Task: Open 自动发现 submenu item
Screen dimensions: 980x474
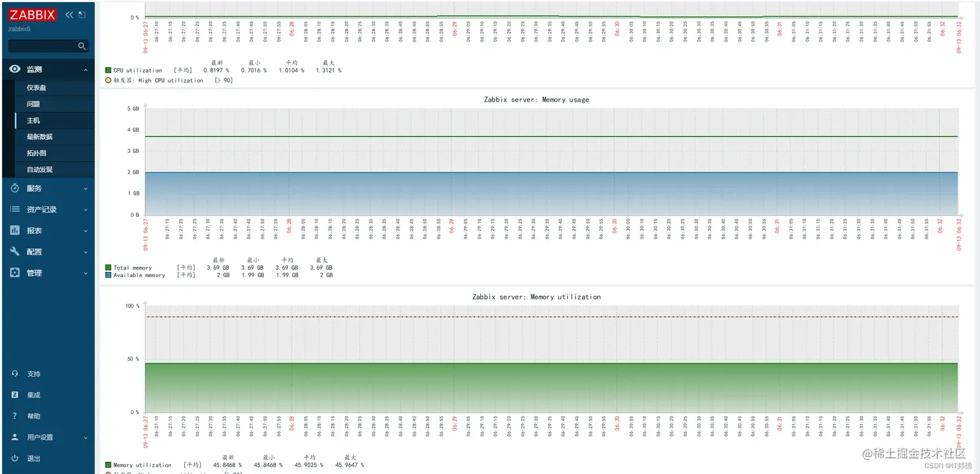Action: tap(40, 170)
